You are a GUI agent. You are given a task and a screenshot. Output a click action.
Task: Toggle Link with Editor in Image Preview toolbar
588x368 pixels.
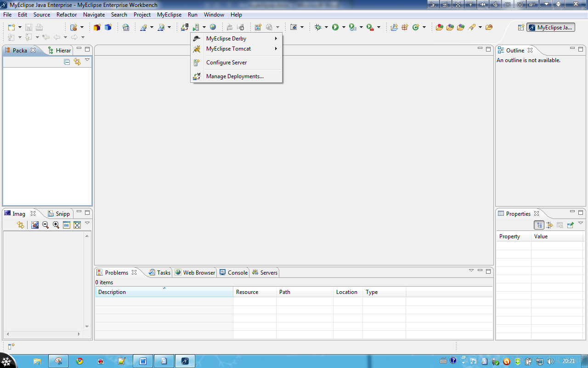[x=21, y=225]
